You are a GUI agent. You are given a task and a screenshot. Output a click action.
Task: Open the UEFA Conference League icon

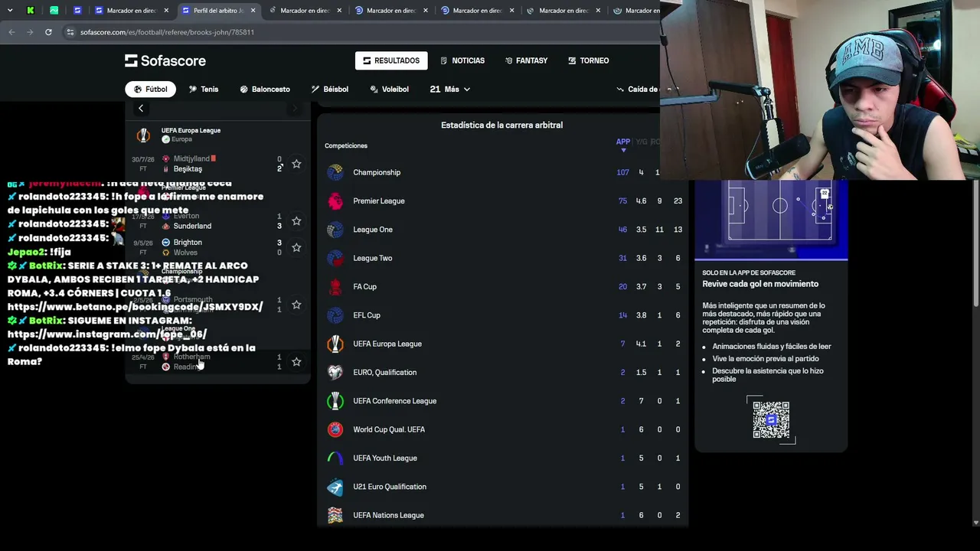pos(335,401)
